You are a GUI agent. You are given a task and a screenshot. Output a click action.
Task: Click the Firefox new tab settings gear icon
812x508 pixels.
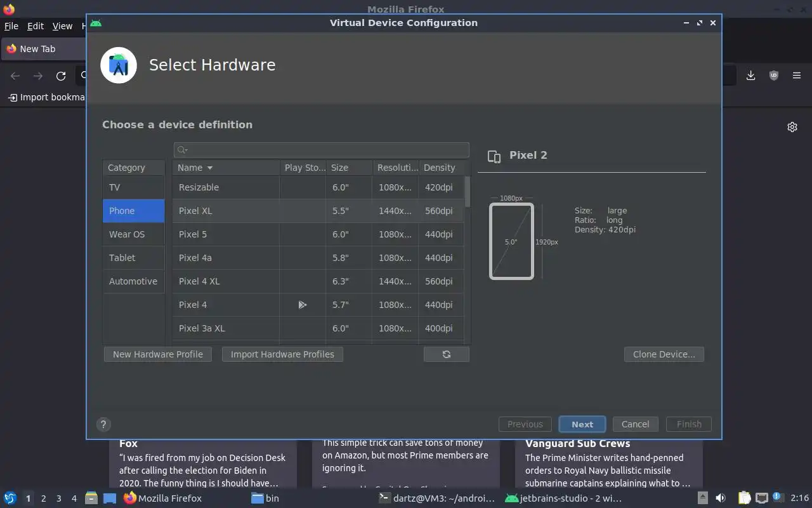(x=792, y=127)
